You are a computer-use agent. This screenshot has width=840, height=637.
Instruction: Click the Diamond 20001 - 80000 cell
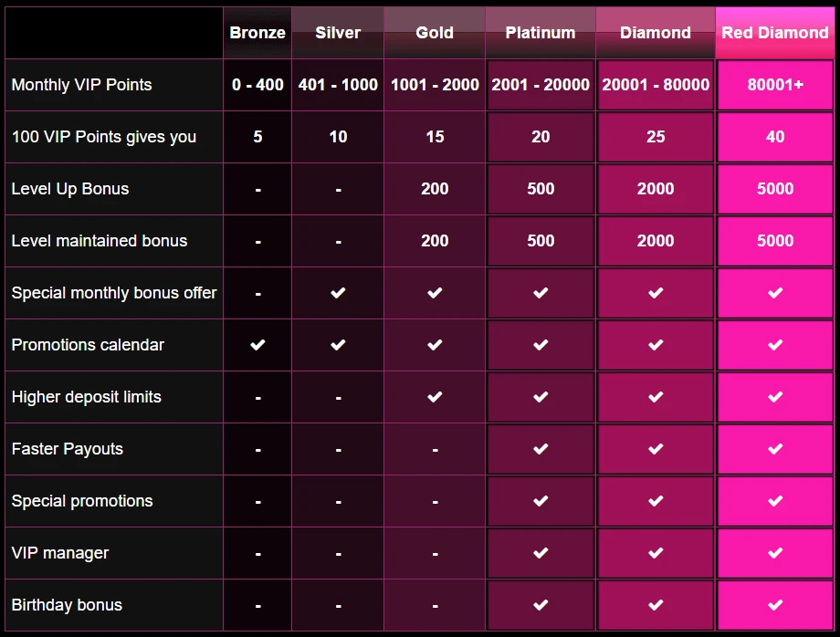point(656,85)
